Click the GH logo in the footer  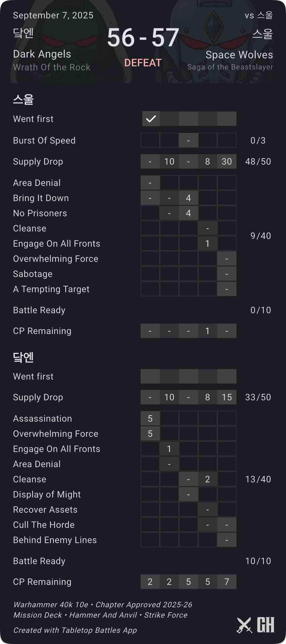click(265, 625)
